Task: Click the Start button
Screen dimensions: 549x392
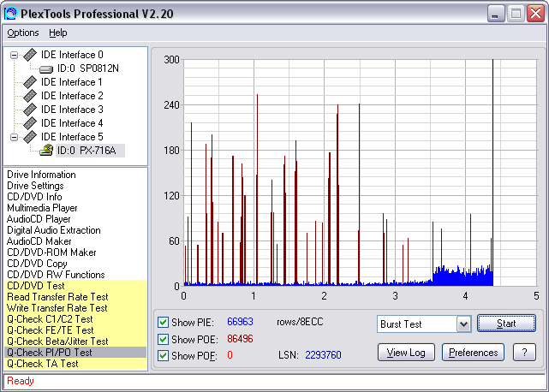Action: click(x=506, y=324)
